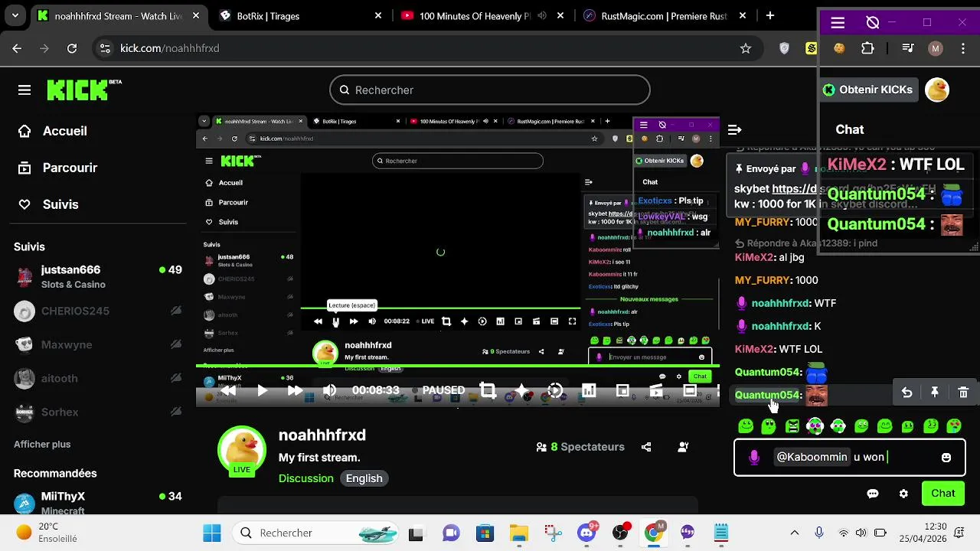Click the shield extension icon
Image resolution: width=980 pixels, height=551 pixels.
tap(784, 48)
